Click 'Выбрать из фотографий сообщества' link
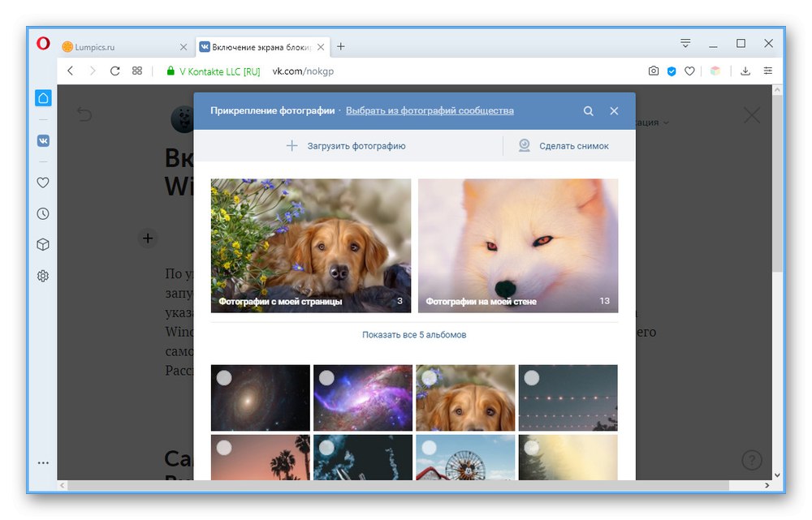The height and width of the screenshot is (520, 812). click(x=430, y=110)
